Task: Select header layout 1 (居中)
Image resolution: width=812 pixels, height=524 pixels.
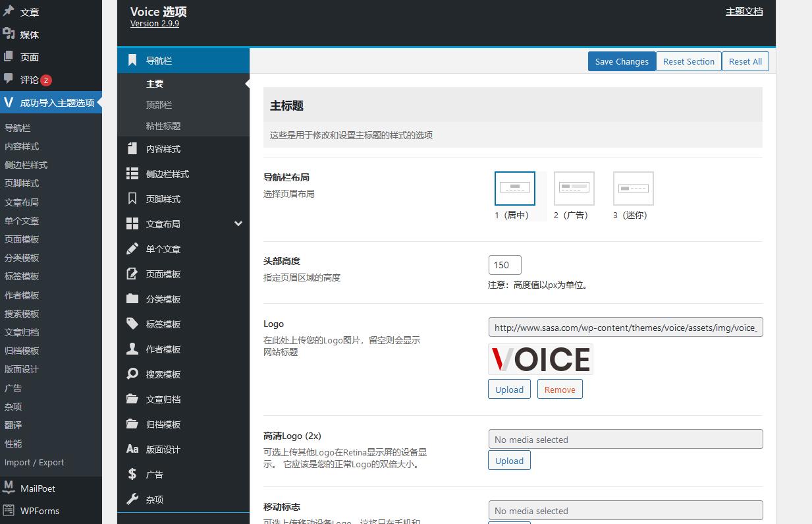Action: [x=514, y=189]
